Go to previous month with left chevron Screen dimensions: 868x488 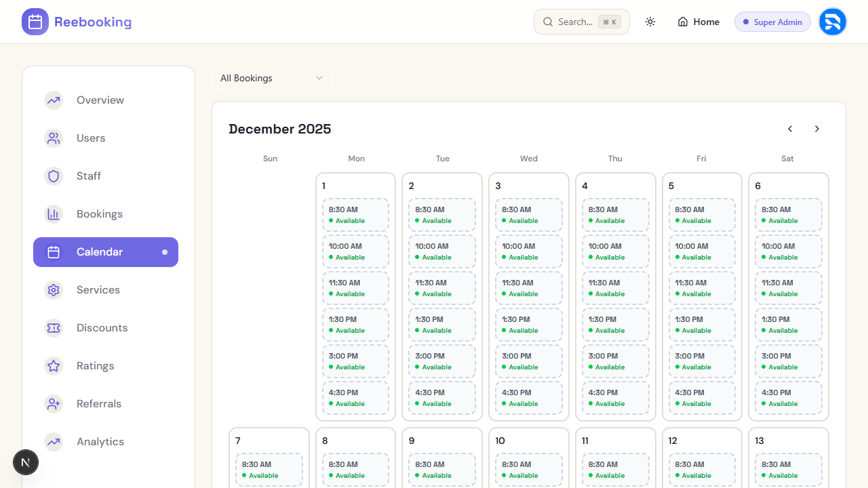[x=790, y=129]
